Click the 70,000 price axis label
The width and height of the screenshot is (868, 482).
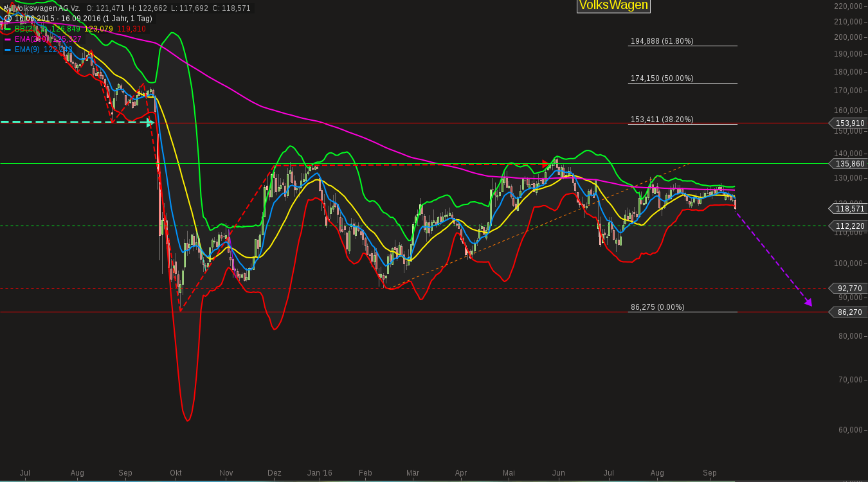coord(849,380)
